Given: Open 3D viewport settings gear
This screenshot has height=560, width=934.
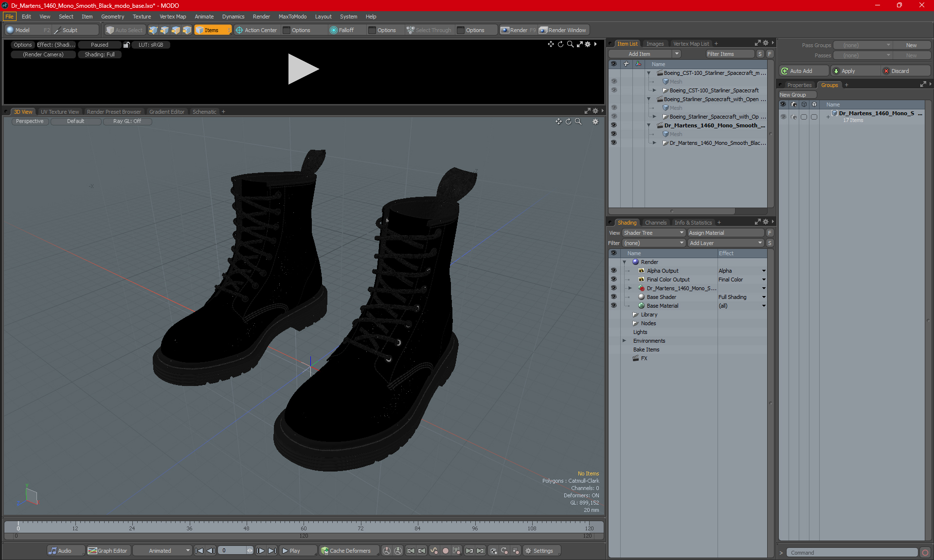Looking at the screenshot, I should point(595,122).
